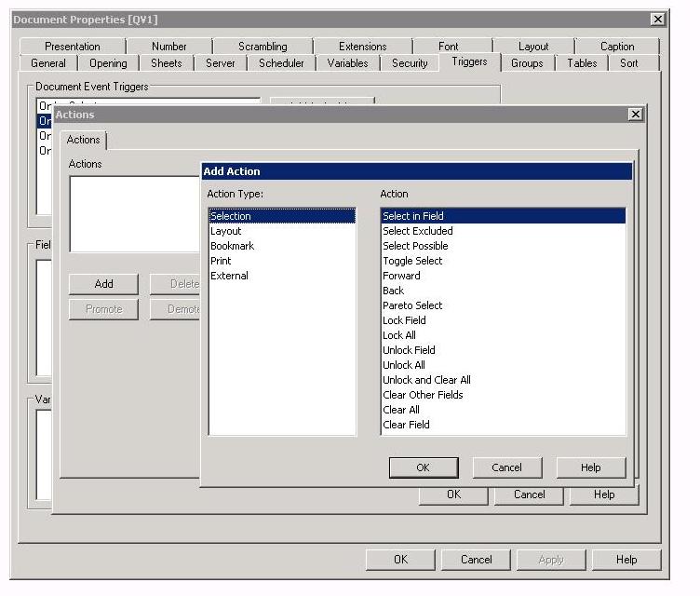
Task: Pick the External action type
Action: tap(229, 276)
